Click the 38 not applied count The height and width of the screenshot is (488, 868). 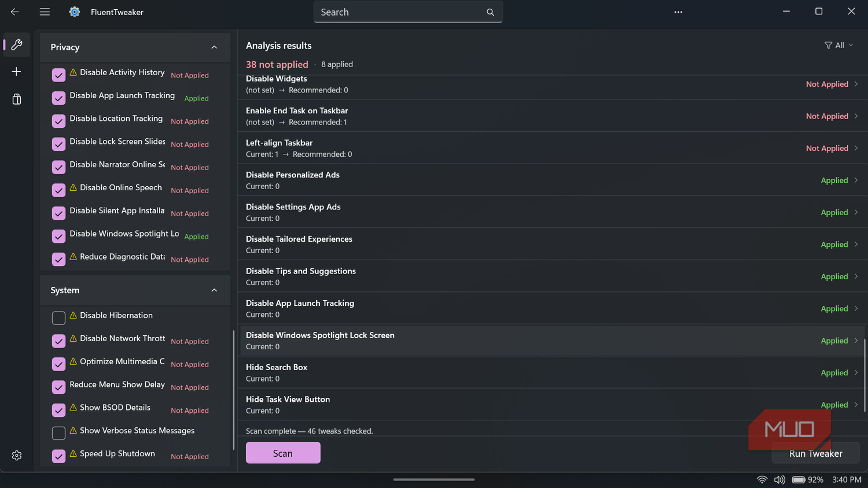277,64
